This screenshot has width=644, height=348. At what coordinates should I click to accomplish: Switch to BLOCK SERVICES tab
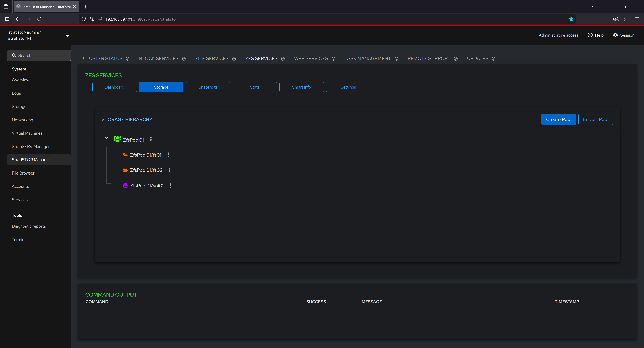158,59
